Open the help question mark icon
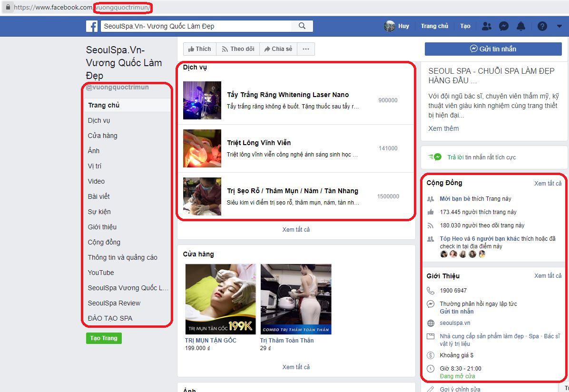569x392 pixels. 542,26
